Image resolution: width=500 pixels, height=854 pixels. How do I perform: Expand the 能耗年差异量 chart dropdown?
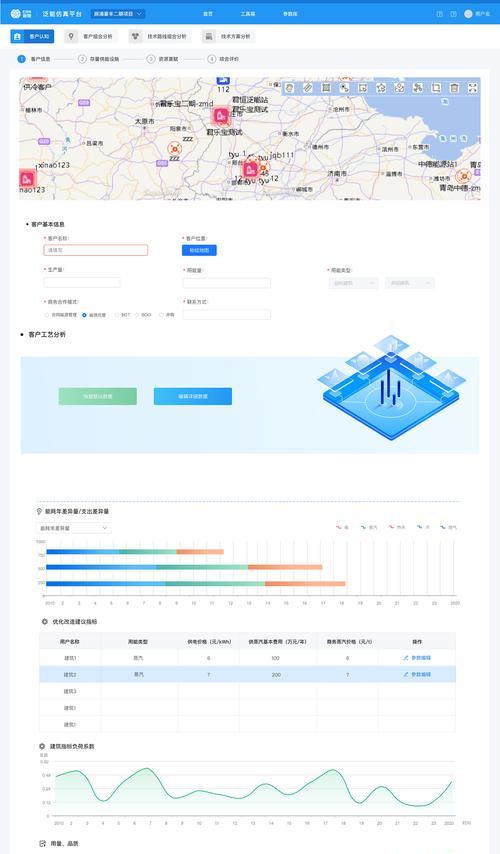pyautogui.click(x=74, y=528)
